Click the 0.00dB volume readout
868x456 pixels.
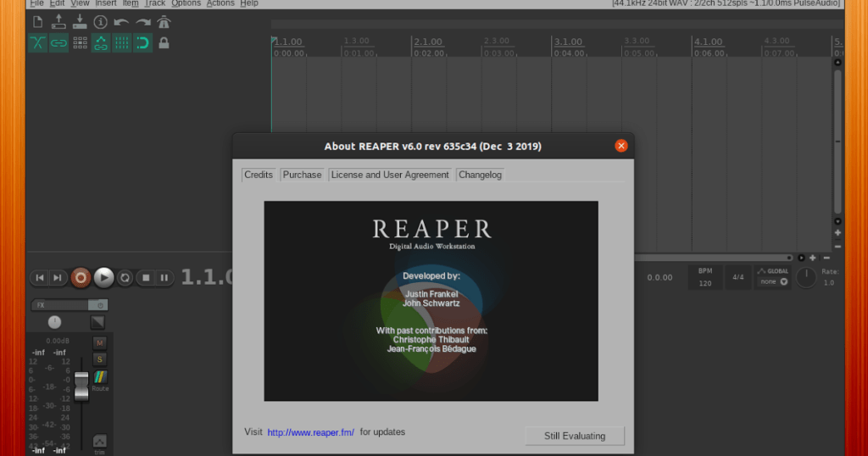[58, 341]
